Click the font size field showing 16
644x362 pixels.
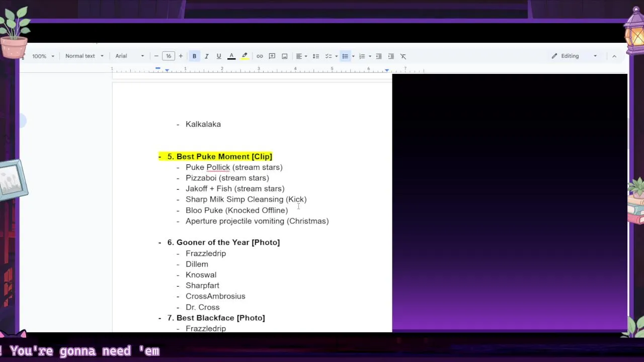coord(169,56)
